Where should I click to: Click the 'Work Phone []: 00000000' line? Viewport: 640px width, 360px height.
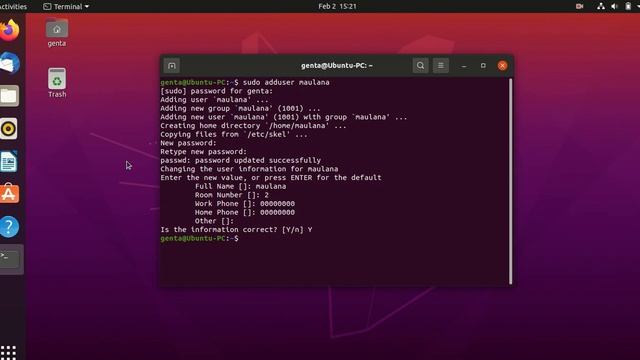[244, 204]
